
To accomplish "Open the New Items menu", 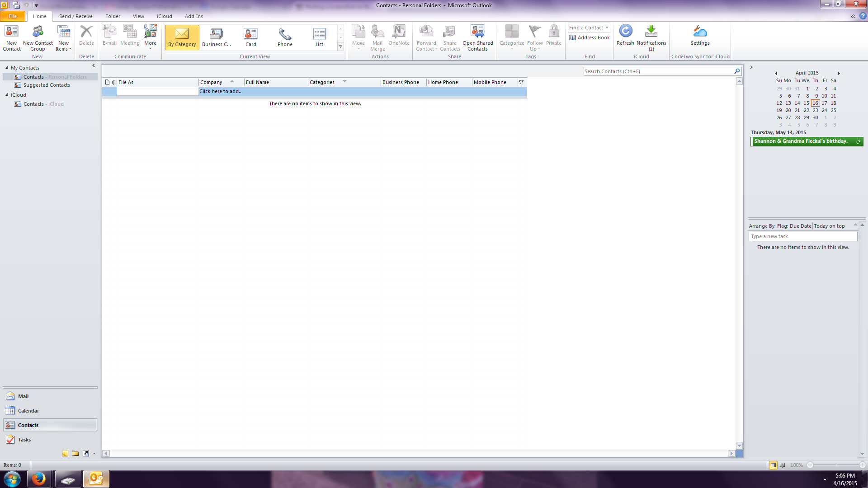I will tap(63, 38).
